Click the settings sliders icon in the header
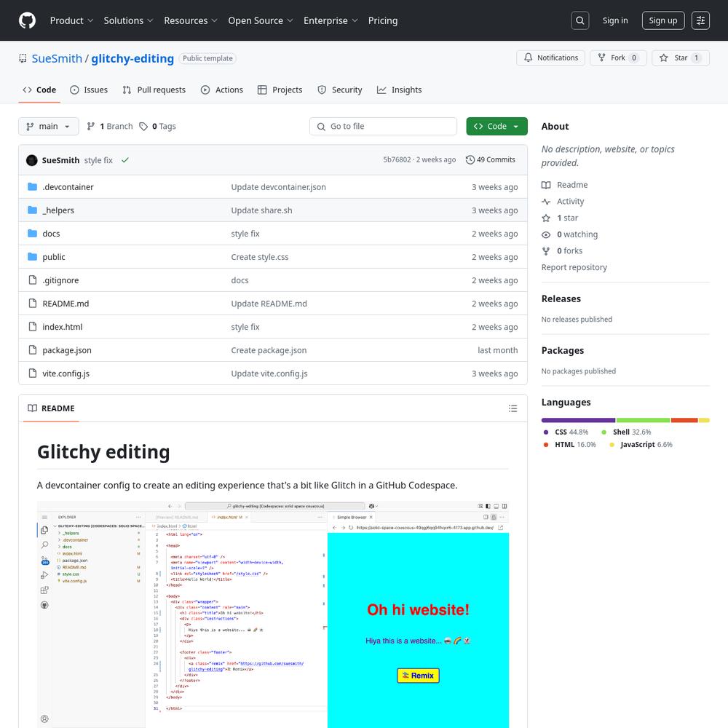728x728 pixels. tap(700, 20)
